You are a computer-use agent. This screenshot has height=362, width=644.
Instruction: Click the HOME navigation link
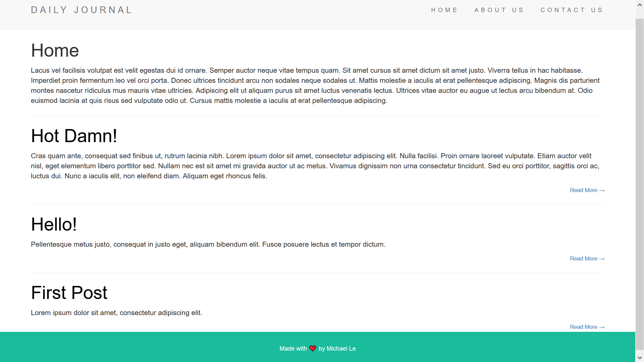tap(444, 10)
